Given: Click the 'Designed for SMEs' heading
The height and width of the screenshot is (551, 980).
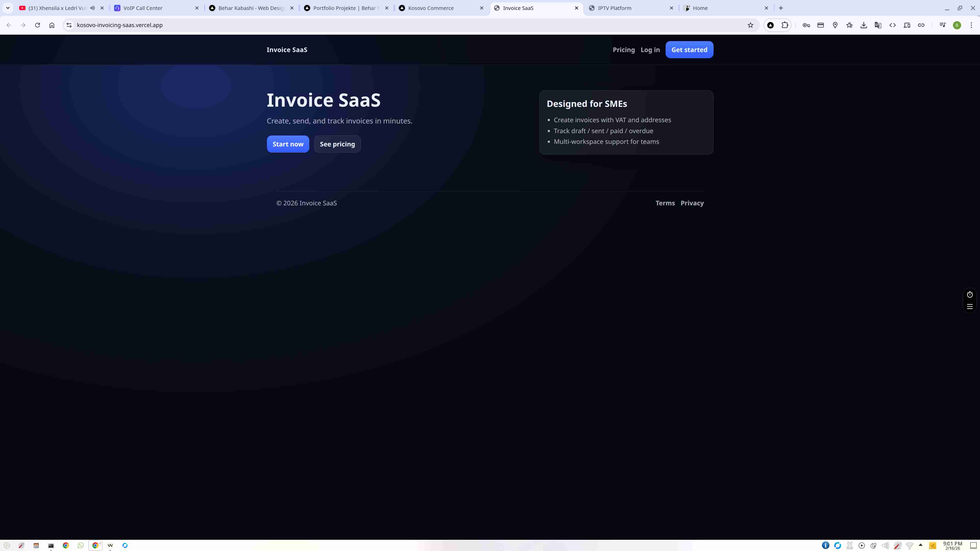Looking at the screenshot, I should [587, 104].
